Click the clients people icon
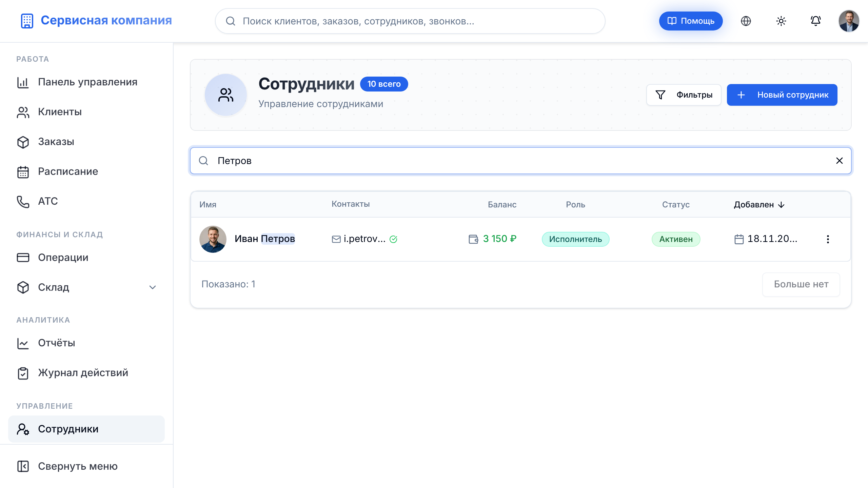 coord(23,112)
